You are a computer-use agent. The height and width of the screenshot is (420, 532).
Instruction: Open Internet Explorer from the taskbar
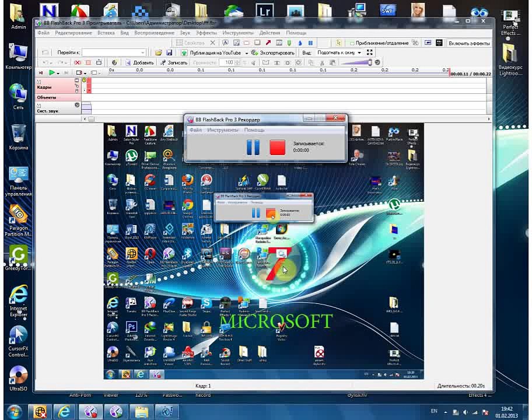click(65, 412)
